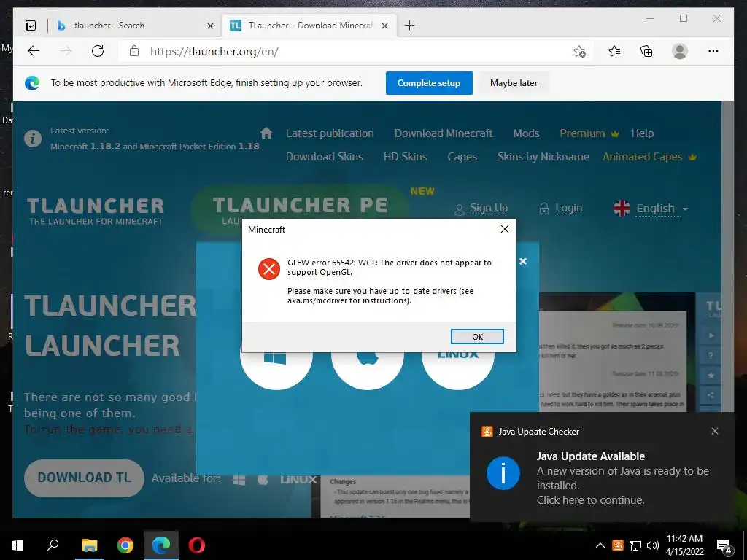Click OK in the Minecraft error dialog
Screen dimensions: 747x560
tap(477, 337)
